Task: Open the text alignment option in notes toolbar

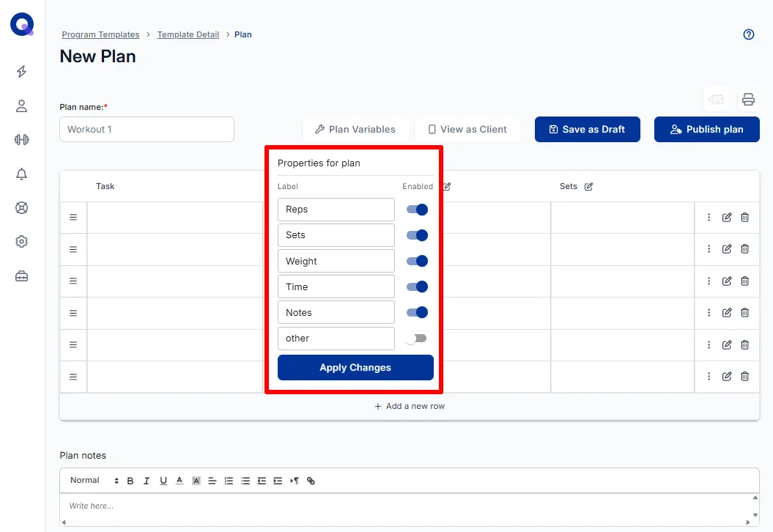Action: 212,481
